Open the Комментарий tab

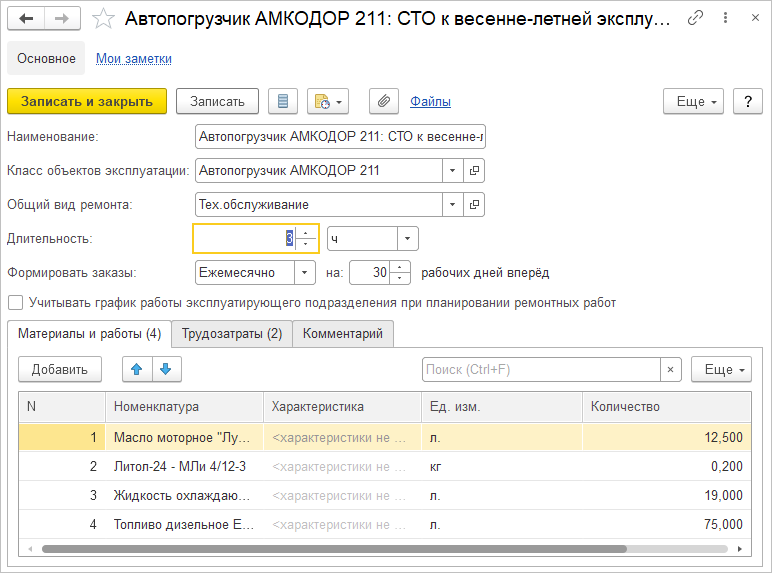[x=343, y=334]
